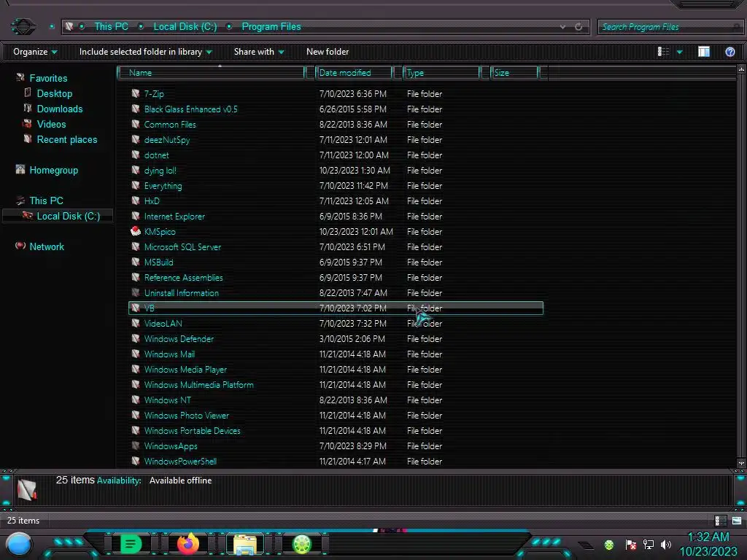Image resolution: width=747 pixels, height=560 pixels.
Task: Select Videos in Favorites
Action: (52, 124)
